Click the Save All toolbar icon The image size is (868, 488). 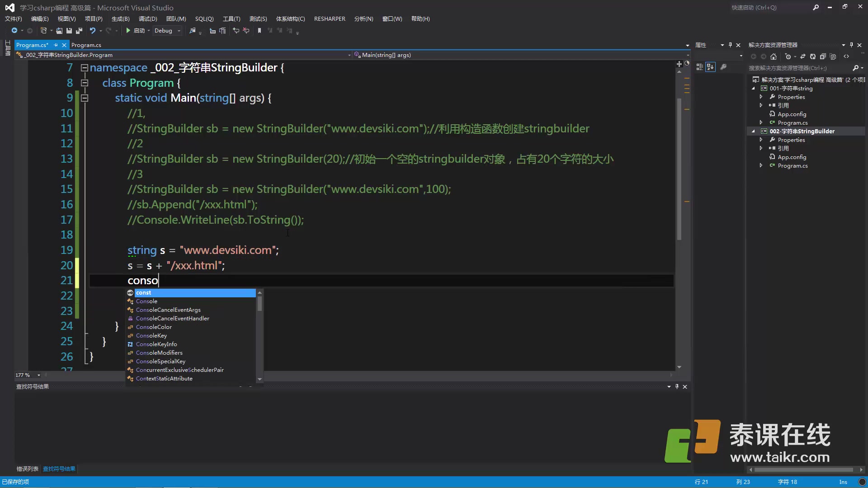click(79, 31)
